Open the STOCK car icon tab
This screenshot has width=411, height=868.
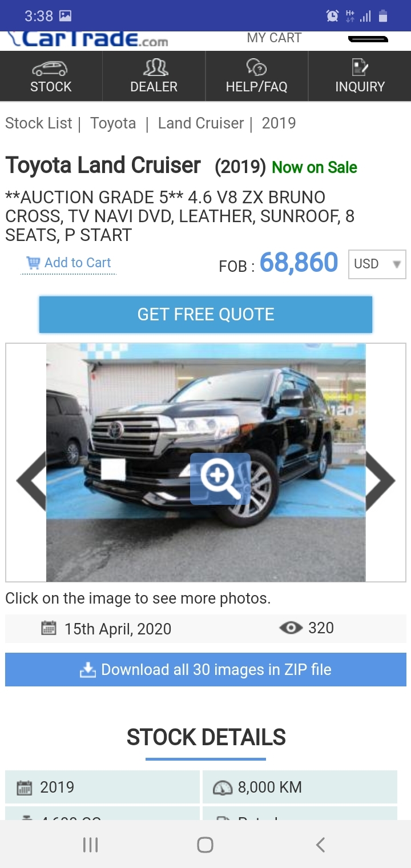tap(51, 77)
